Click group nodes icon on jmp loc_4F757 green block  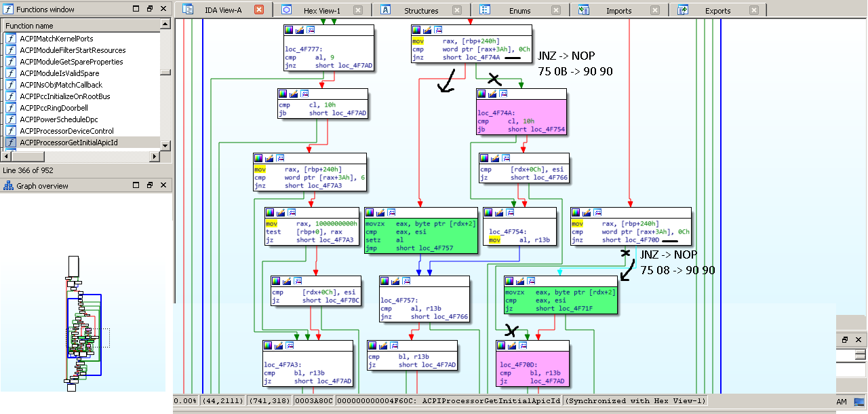(x=390, y=212)
